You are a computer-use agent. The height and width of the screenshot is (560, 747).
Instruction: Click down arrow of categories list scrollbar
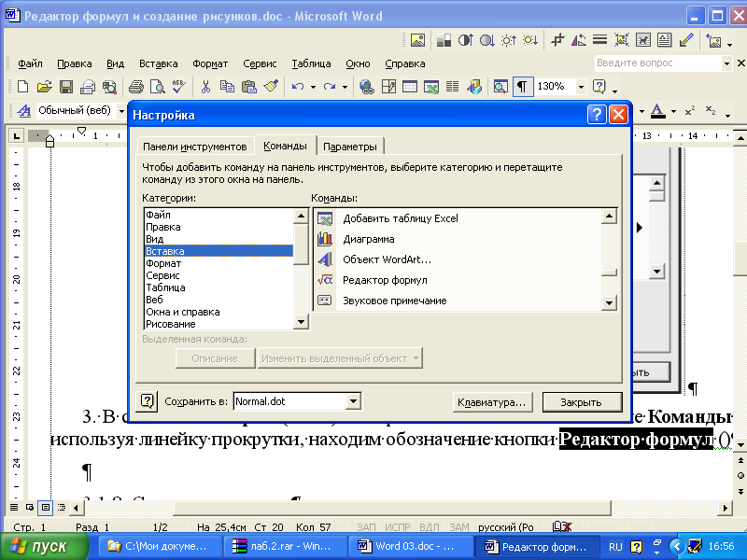point(301,322)
